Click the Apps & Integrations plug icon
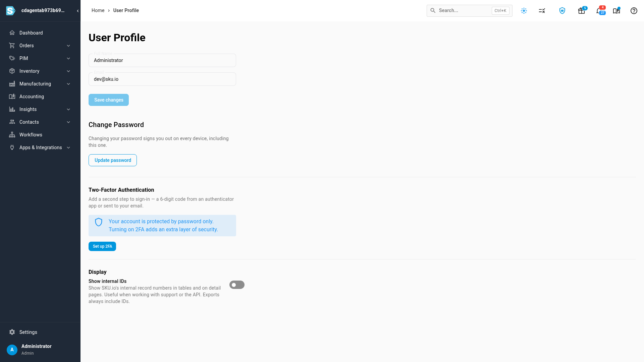This screenshot has height=362, width=644. click(12, 147)
